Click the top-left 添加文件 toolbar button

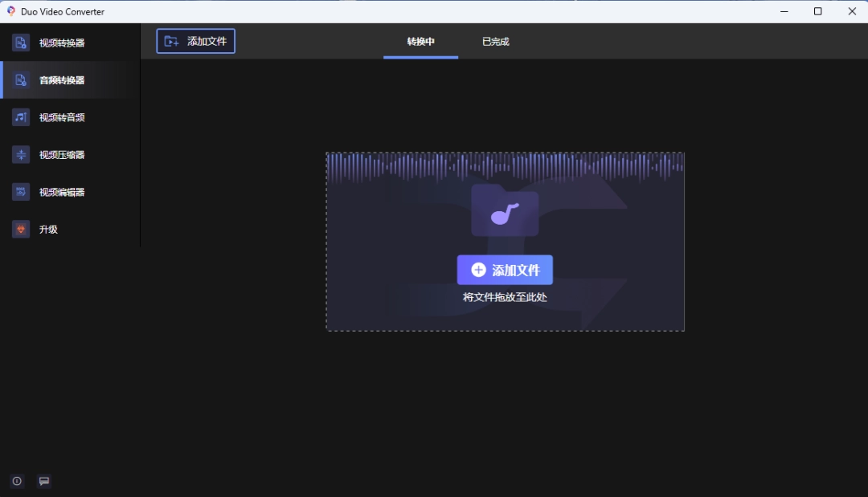click(x=196, y=42)
